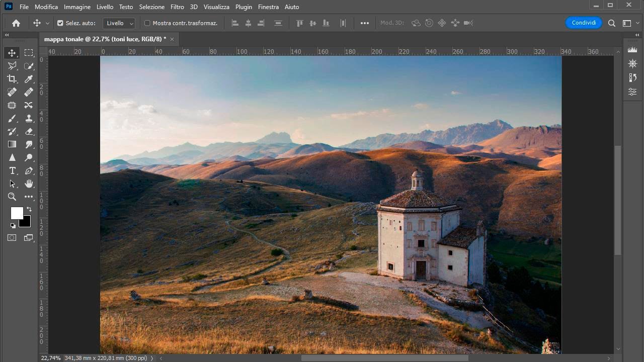Click the Condividi button
Image resolution: width=644 pixels, height=362 pixels.
tap(584, 23)
